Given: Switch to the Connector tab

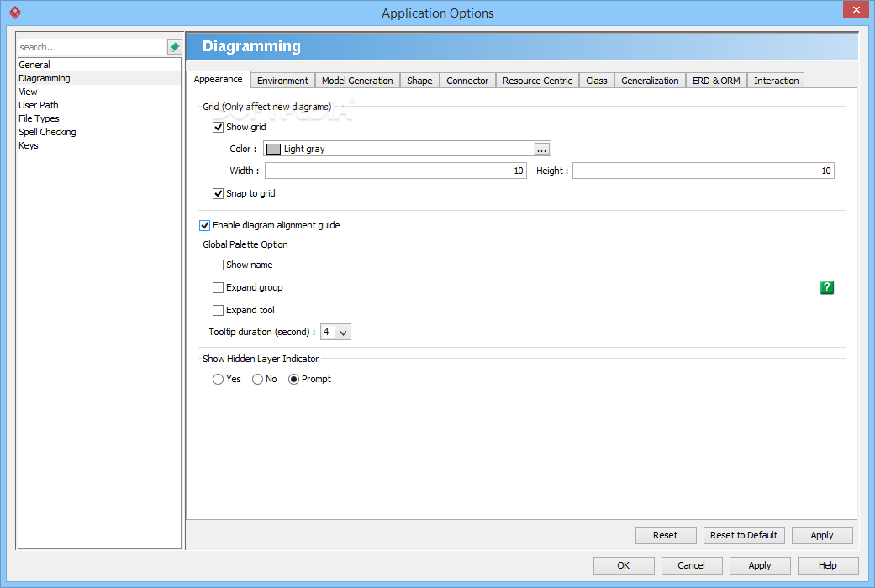Looking at the screenshot, I should [467, 81].
